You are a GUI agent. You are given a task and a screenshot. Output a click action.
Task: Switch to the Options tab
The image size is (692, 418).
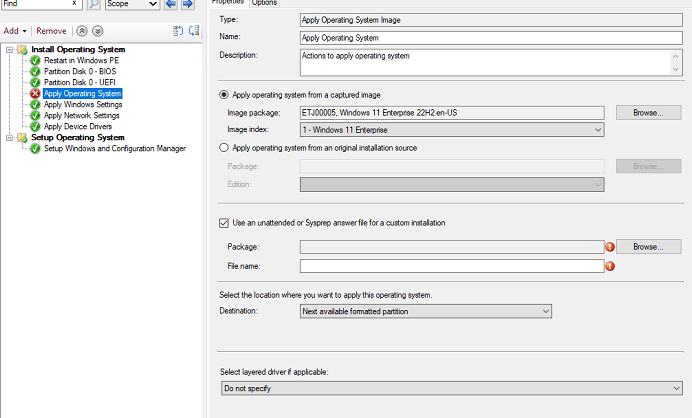click(x=264, y=3)
